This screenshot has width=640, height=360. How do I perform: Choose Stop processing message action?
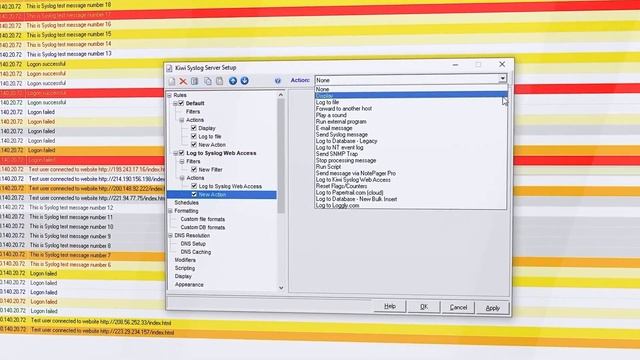click(x=411, y=160)
